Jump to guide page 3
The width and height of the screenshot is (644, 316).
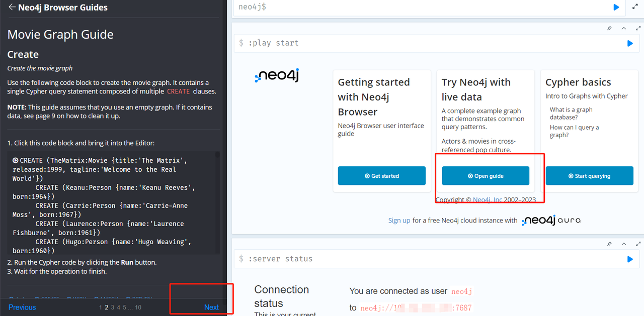(112, 307)
